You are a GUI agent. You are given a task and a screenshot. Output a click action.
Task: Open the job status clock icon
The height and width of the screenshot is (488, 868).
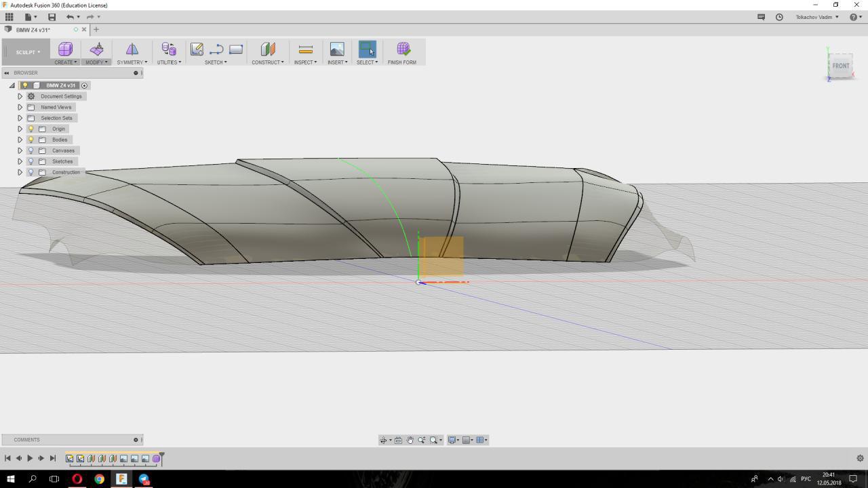point(779,17)
